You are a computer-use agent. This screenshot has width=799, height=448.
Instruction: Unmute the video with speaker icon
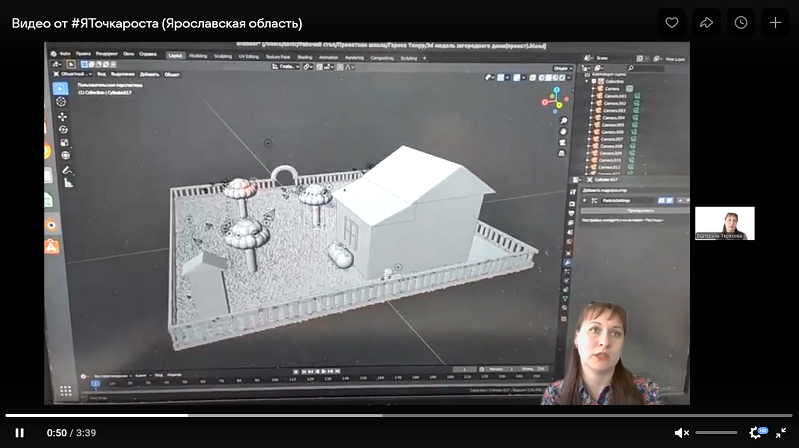coord(681,433)
